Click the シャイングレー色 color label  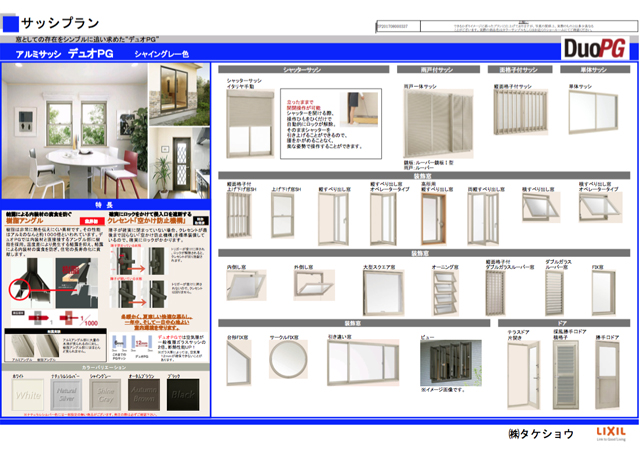pos(161,54)
